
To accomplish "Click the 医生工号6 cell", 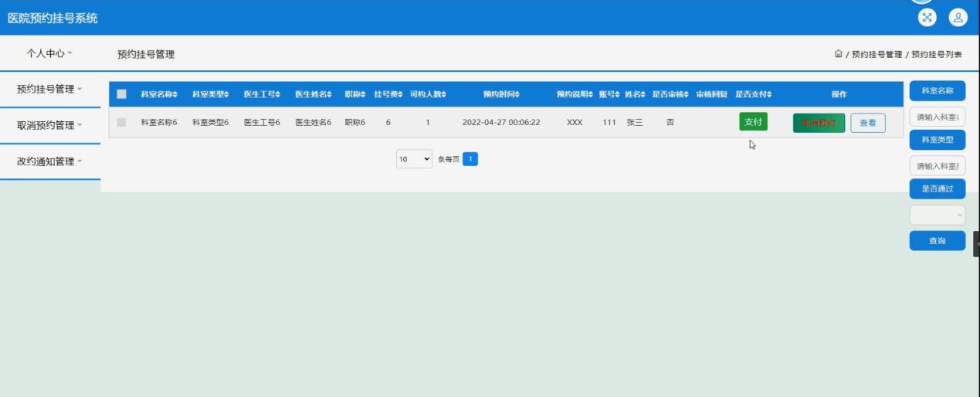I will pyautogui.click(x=262, y=122).
